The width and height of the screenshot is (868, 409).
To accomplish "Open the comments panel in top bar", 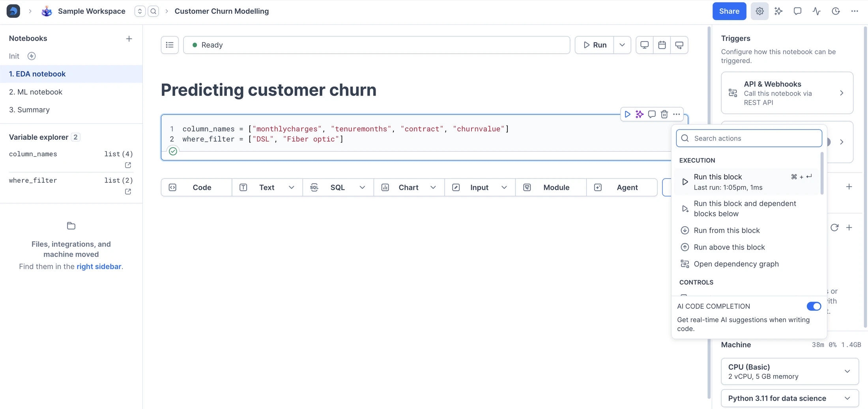I will pos(797,11).
